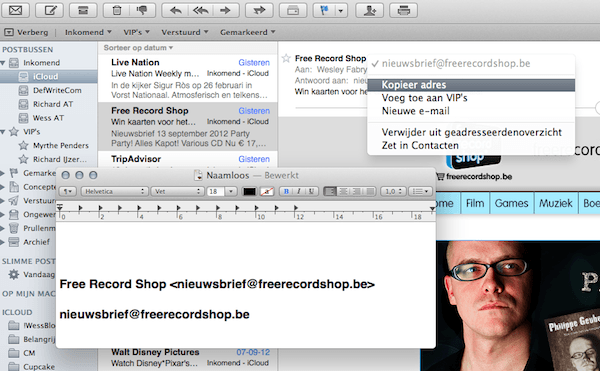Justify text in TextEdit
600x371 pixels.
tap(370, 191)
